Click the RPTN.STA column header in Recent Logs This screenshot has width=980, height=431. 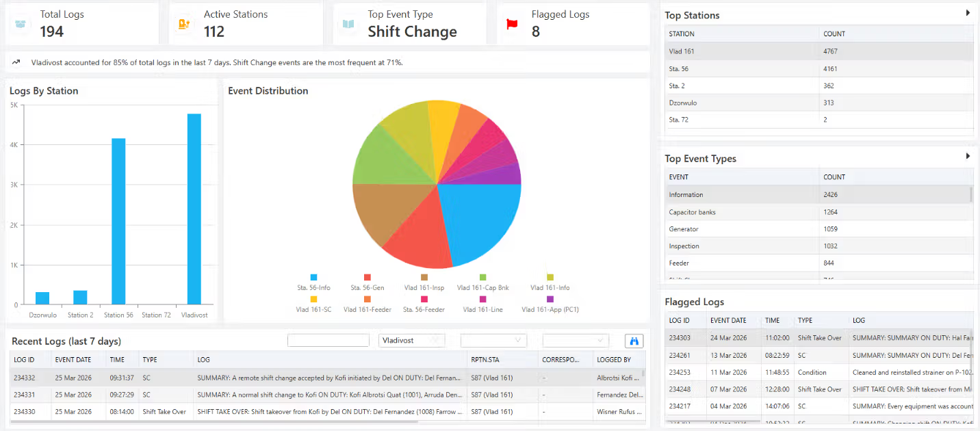[x=502, y=359]
